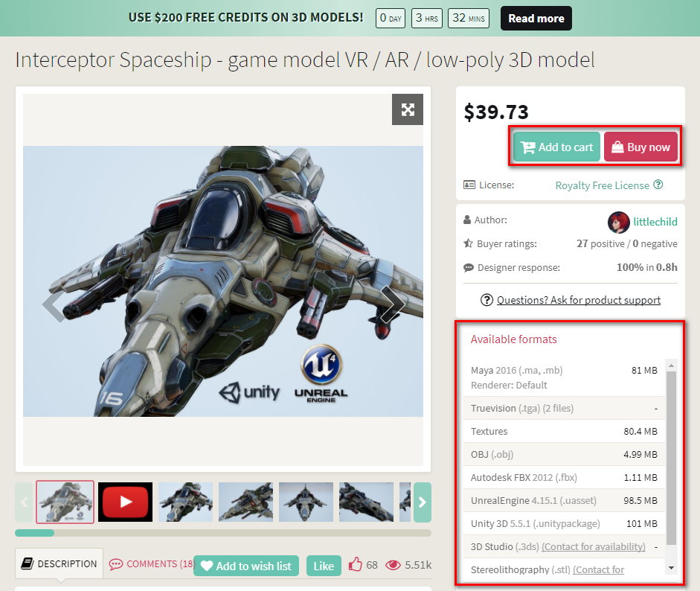Click the 32 MINS countdown box
Image resolution: width=700 pixels, height=591 pixels.
coord(469,19)
